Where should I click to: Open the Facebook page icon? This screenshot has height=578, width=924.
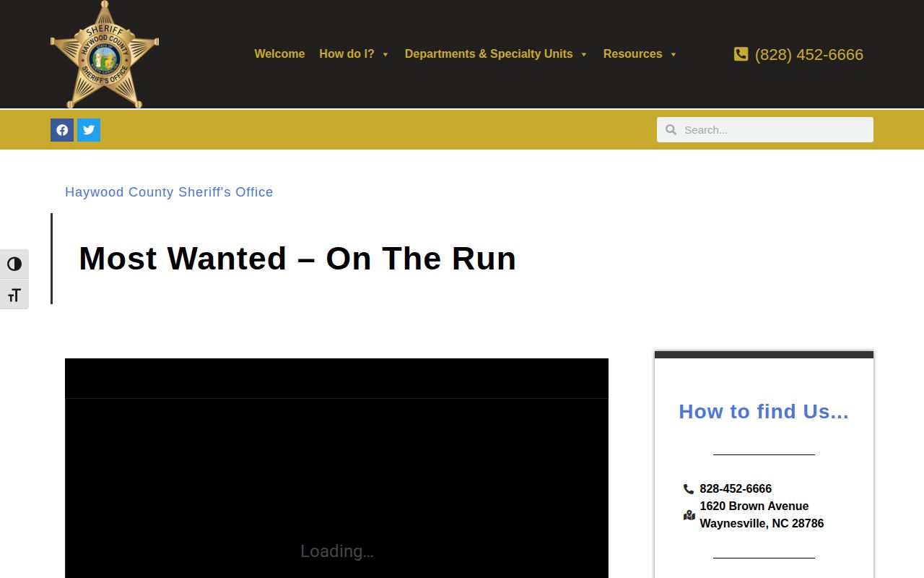62,130
